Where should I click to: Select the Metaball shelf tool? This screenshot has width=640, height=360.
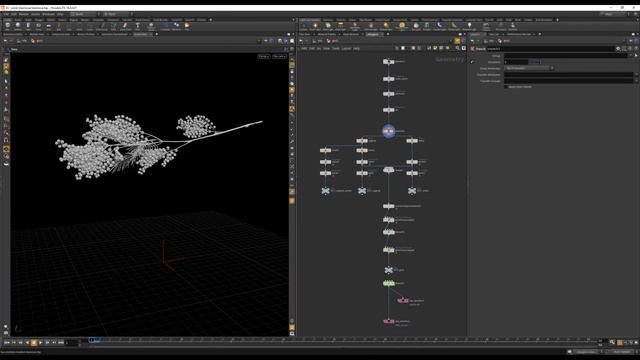(x=176, y=26)
